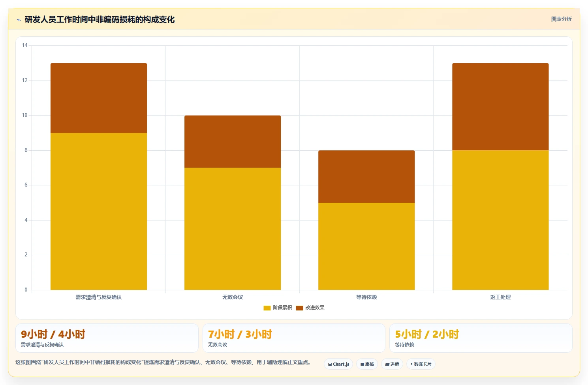Click the brown 返工处理 bar segment
Viewport: 588px width, 385px height.
[x=500, y=107]
